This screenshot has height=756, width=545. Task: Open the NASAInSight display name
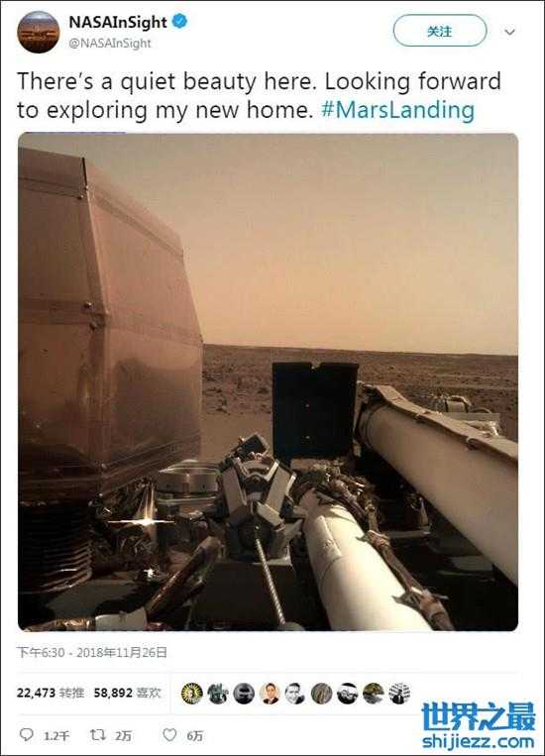[x=118, y=22]
